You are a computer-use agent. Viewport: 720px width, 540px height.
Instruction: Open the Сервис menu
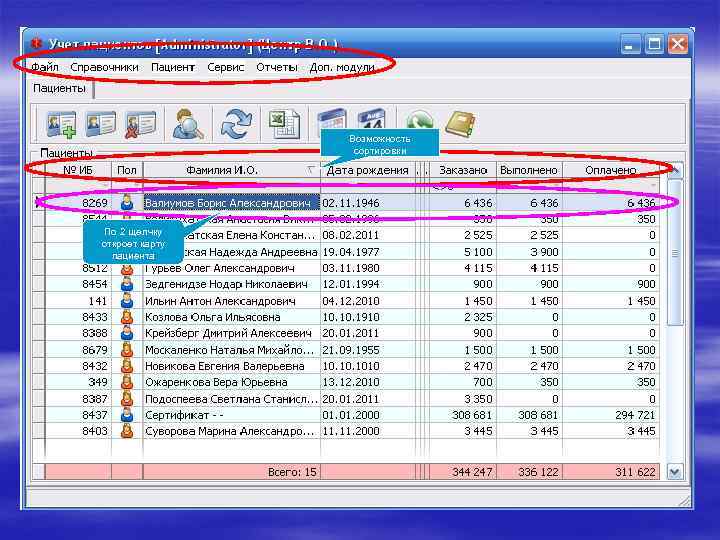pyautogui.click(x=225, y=67)
